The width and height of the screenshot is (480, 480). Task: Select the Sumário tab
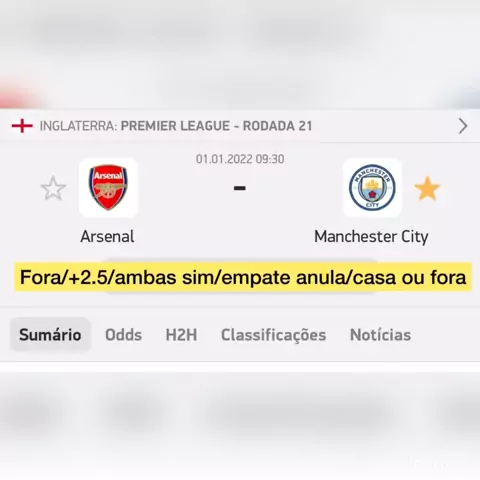tap(50, 335)
